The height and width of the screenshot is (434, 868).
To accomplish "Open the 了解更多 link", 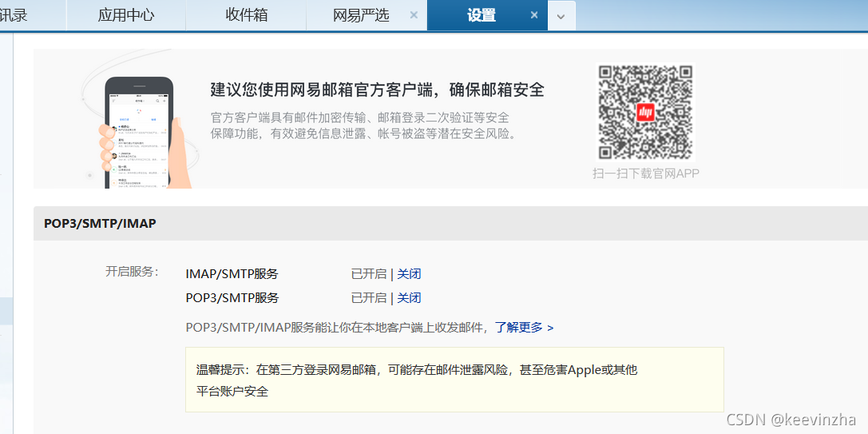I will [x=523, y=327].
